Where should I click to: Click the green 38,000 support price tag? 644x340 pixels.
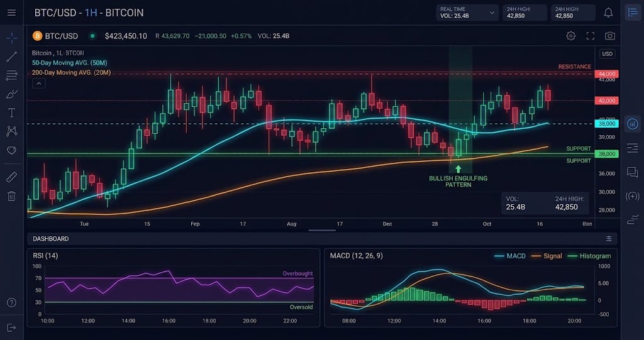(607, 154)
